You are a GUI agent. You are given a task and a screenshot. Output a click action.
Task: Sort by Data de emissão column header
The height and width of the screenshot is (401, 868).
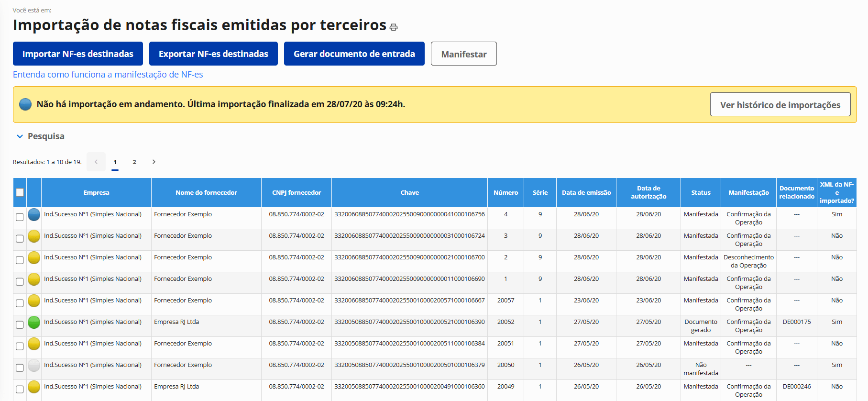[x=586, y=192]
